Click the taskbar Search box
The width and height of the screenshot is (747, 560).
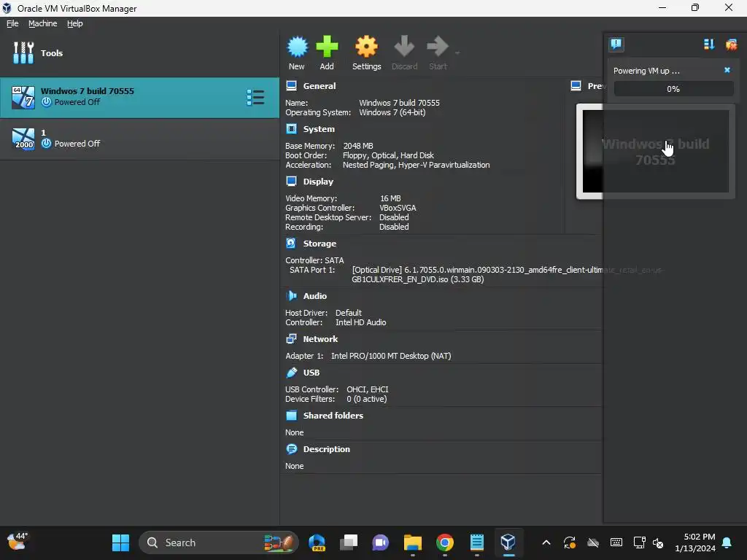[219, 542]
